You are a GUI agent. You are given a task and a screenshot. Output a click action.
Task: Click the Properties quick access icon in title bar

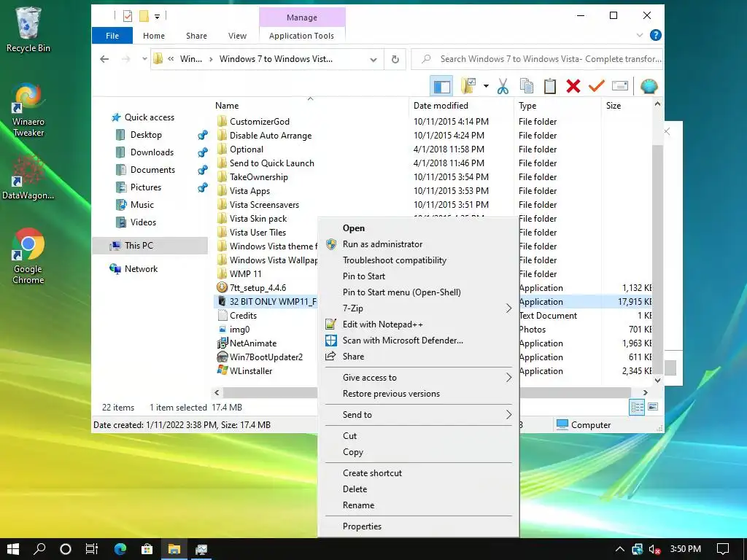click(x=127, y=16)
